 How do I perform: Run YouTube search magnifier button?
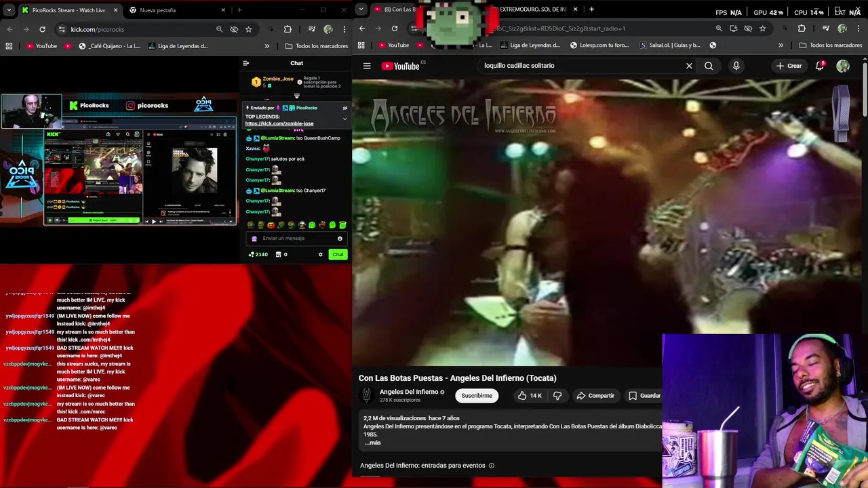click(709, 66)
